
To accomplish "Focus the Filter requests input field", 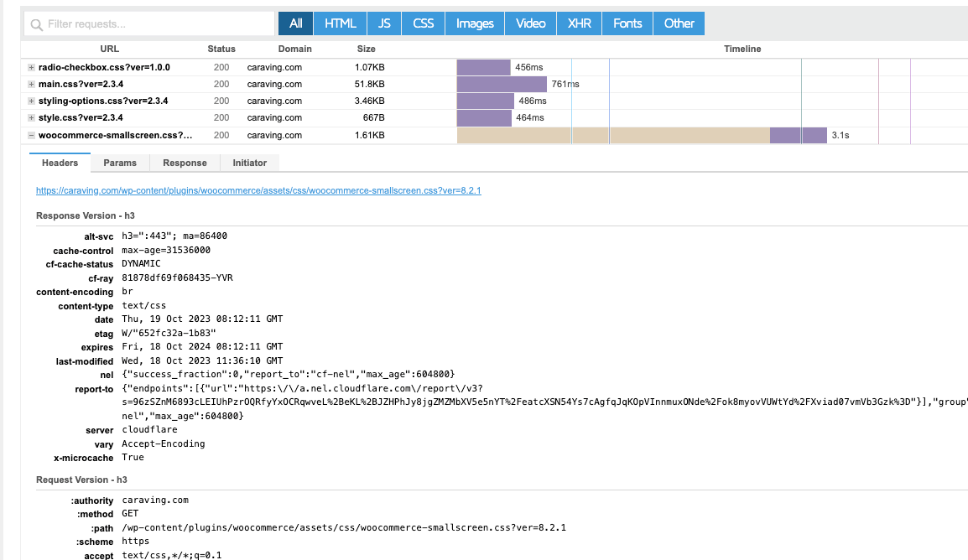I will point(149,24).
